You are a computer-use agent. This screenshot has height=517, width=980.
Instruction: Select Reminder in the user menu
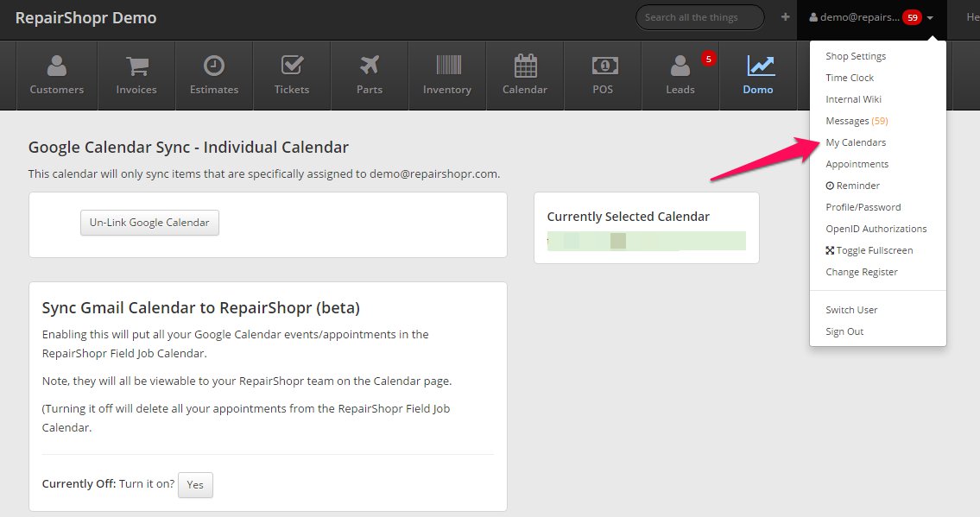click(852, 186)
